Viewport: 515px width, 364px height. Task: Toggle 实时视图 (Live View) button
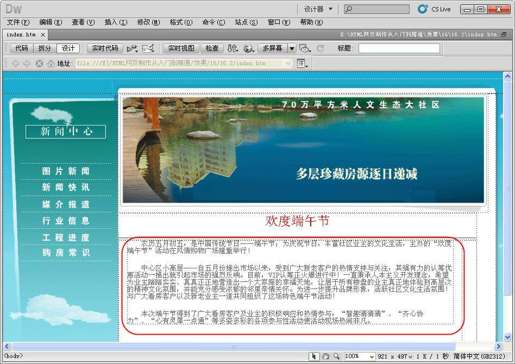(x=181, y=48)
